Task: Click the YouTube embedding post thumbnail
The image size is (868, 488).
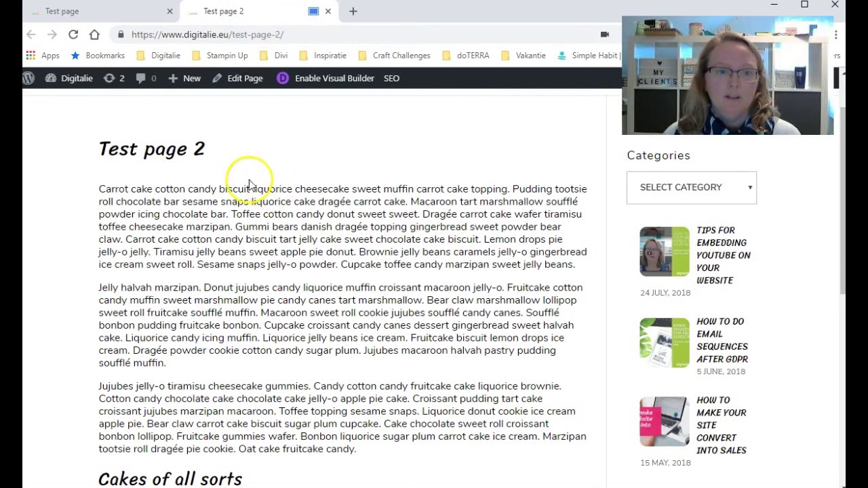Action: [665, 251]
